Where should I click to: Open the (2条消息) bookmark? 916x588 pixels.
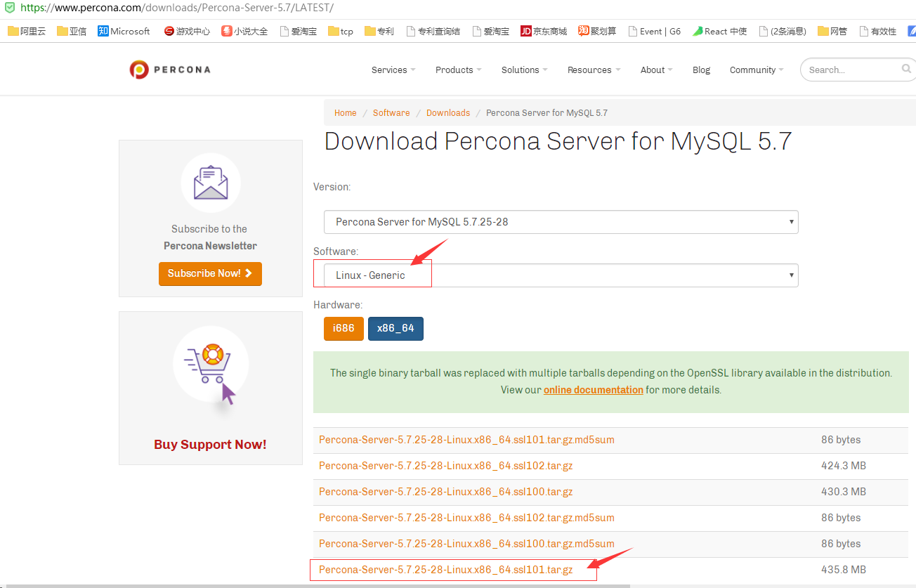pyautogui.click(x=782, y=31)
